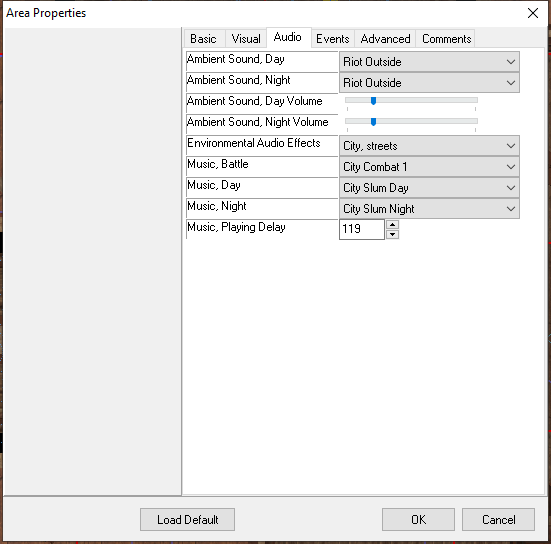Click the Music Playing Delay input field
The height and width of the screenshot is (544, 551).
point(362,229)
